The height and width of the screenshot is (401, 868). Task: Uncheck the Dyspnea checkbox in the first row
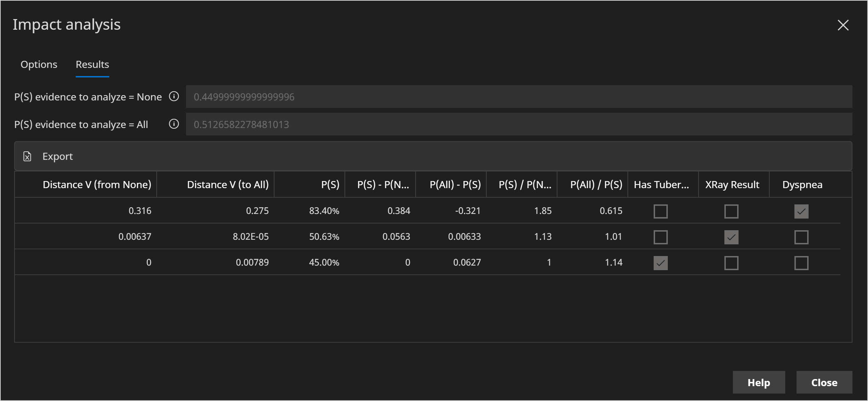(x=802, y=211)
